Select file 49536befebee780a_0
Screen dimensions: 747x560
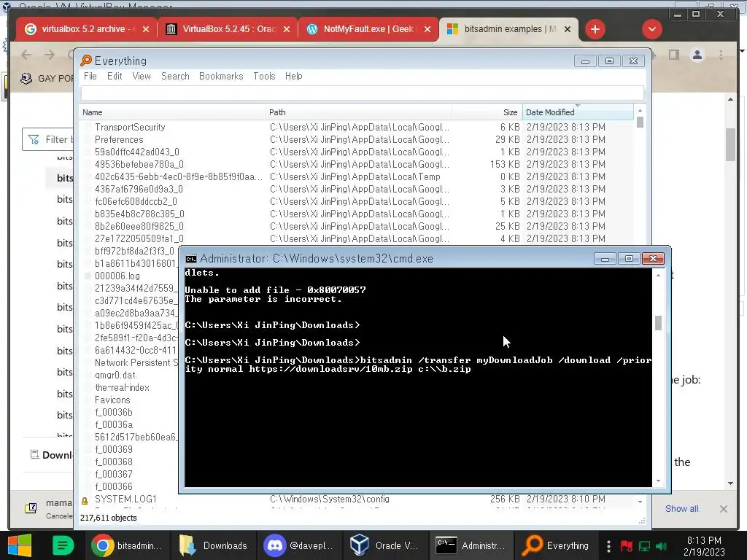pyautogui.click(x=357, y=164)
